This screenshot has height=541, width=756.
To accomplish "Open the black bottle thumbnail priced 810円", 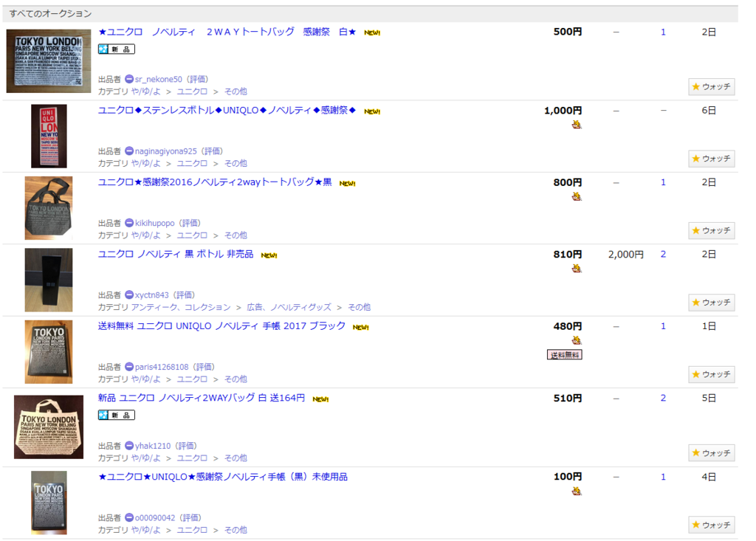I will [49, 280].
